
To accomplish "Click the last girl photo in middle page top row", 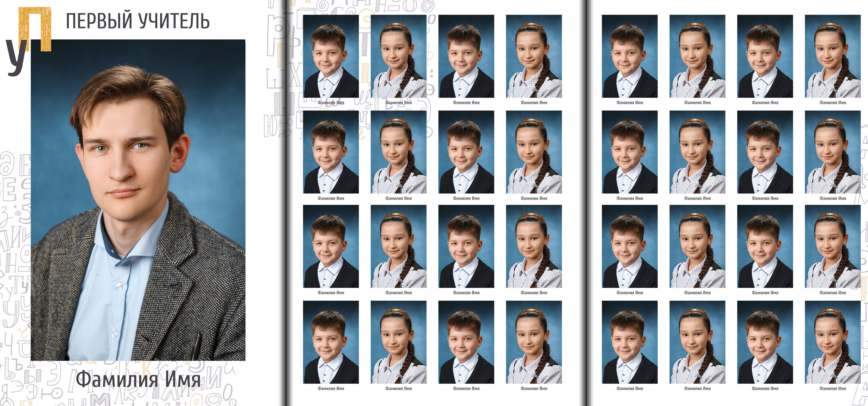I will [534, 56].
